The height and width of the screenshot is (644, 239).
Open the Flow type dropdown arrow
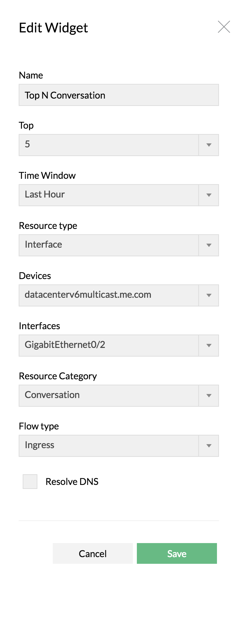[209, 446]
